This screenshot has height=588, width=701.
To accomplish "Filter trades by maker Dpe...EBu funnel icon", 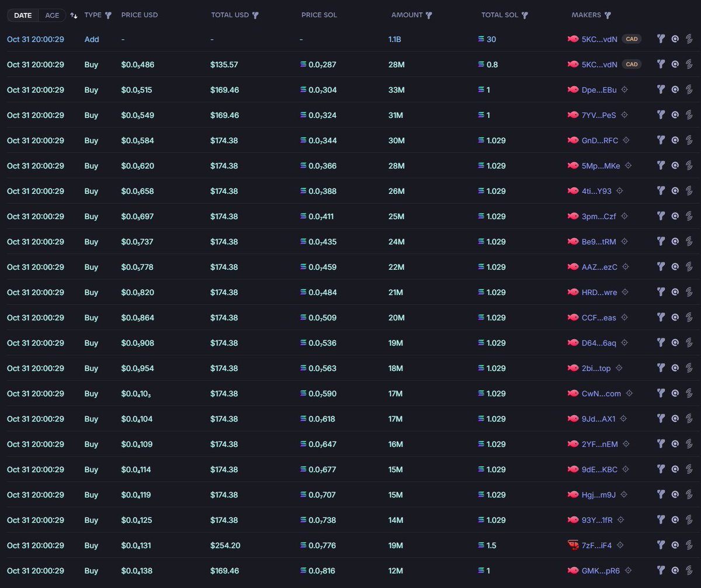I will point(661,90).
